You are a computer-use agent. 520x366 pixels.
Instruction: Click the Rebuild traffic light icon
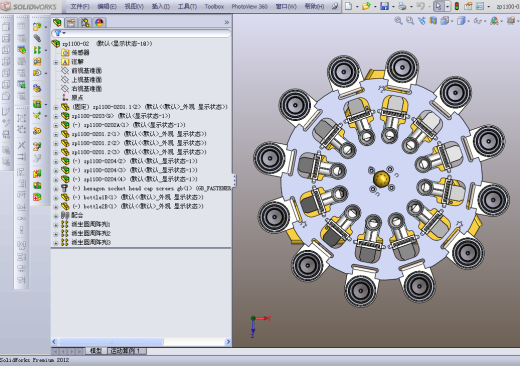tap(457, 6)
